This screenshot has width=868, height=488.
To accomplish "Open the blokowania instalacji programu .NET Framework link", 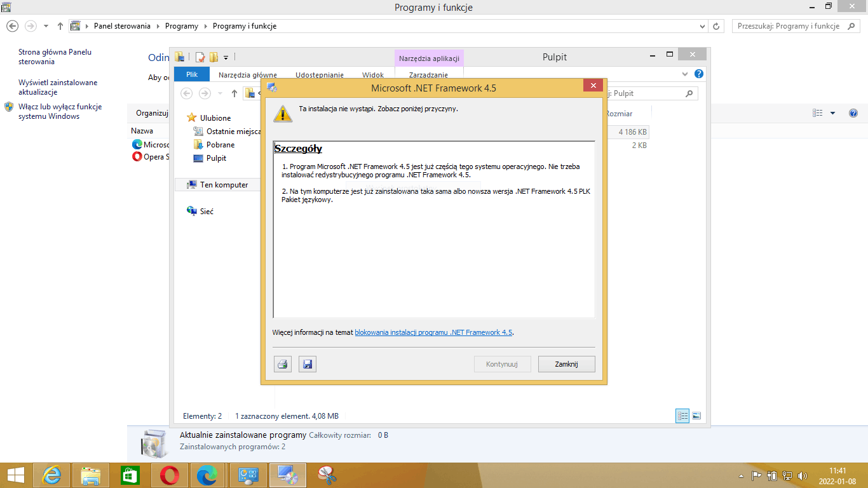I will 433,332.
